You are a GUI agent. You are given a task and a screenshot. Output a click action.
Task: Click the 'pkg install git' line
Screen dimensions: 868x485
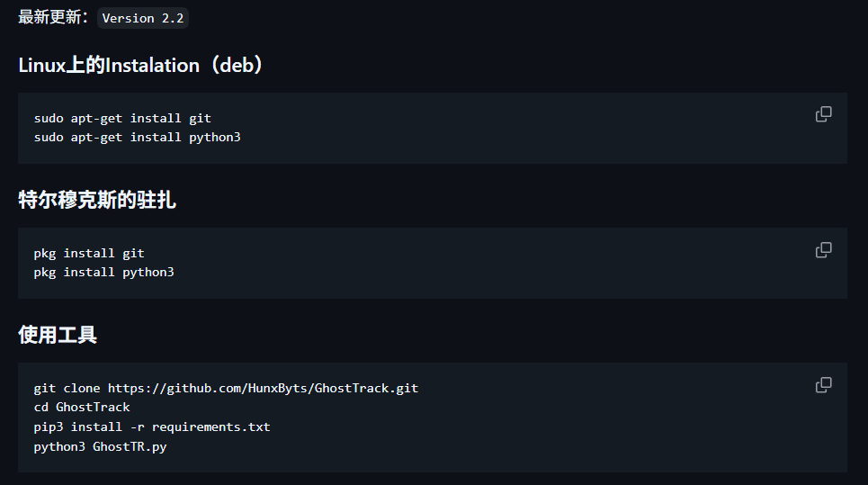click(x=89, y=254)
